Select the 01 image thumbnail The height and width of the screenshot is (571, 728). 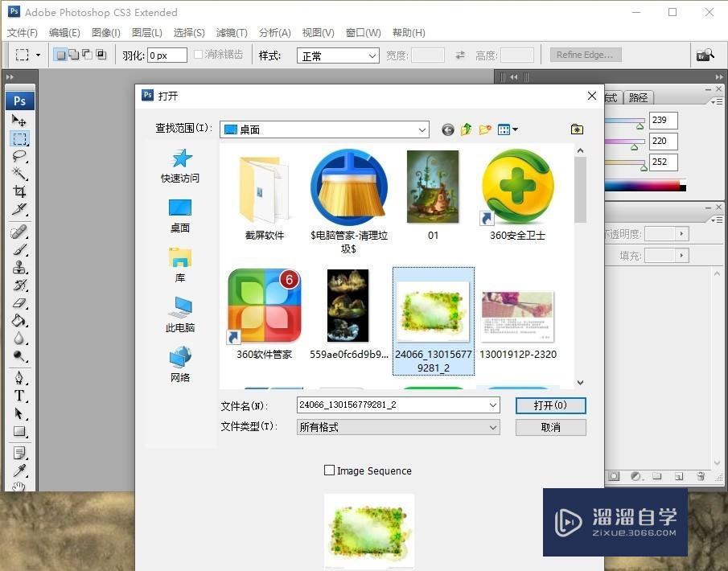(x=433, y=187)
